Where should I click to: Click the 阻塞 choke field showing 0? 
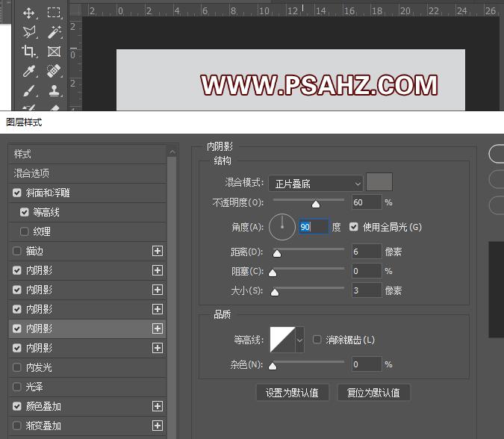tap(367, 271)
